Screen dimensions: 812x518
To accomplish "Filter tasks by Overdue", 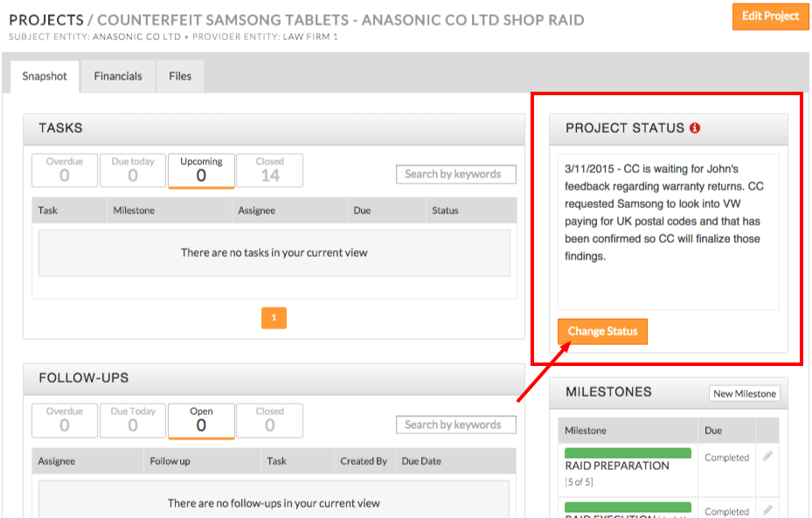I will pos(65,170).
